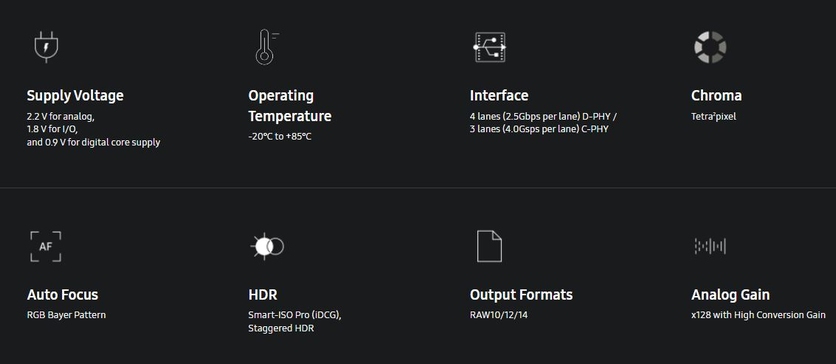Click the Chroma heading
836x364 pixels.
coord(716,95)
